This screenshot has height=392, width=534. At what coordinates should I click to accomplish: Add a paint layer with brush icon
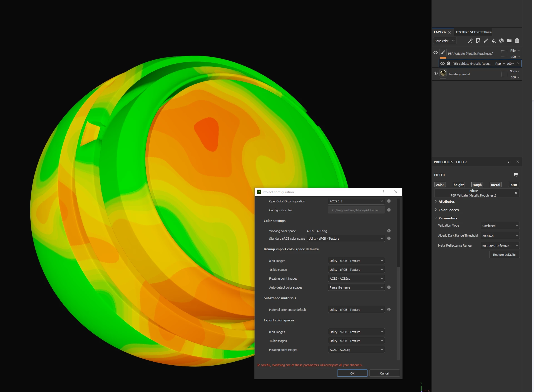(486, 41)
